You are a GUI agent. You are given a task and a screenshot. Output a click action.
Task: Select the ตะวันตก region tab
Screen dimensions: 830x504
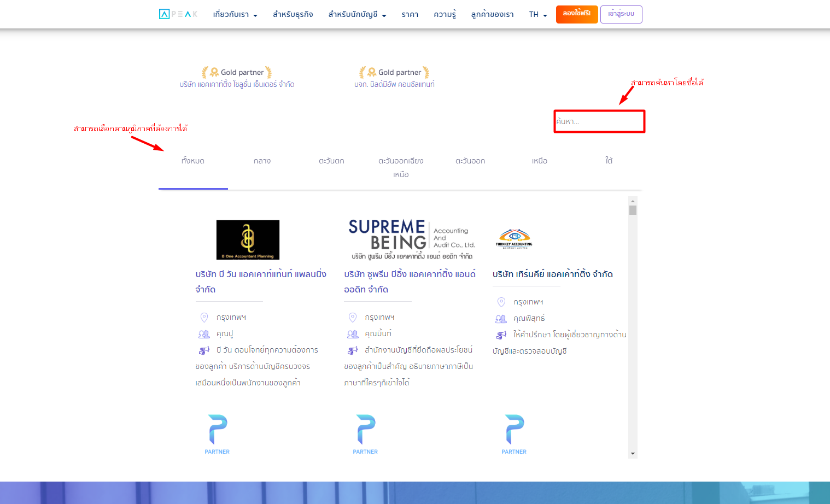tap(332, 161)
